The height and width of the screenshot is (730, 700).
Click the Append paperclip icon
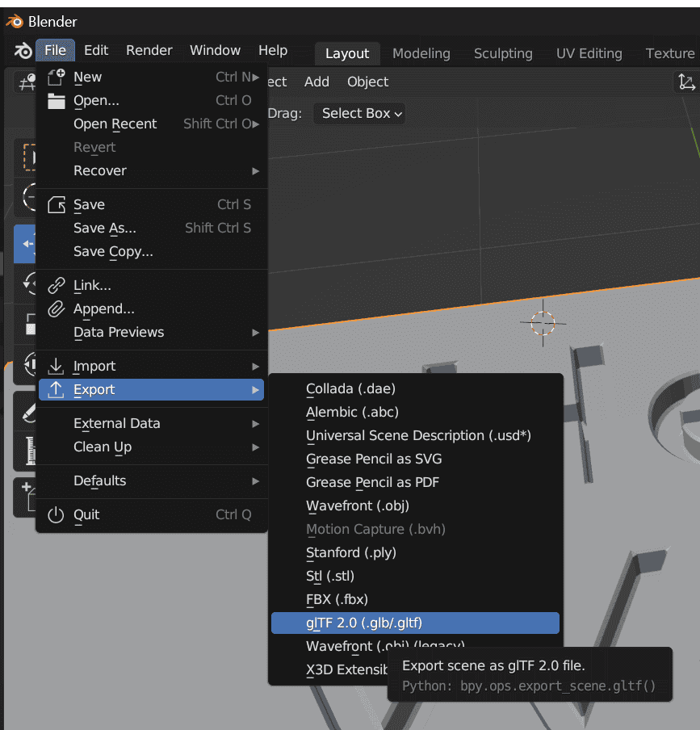[57, 308]
